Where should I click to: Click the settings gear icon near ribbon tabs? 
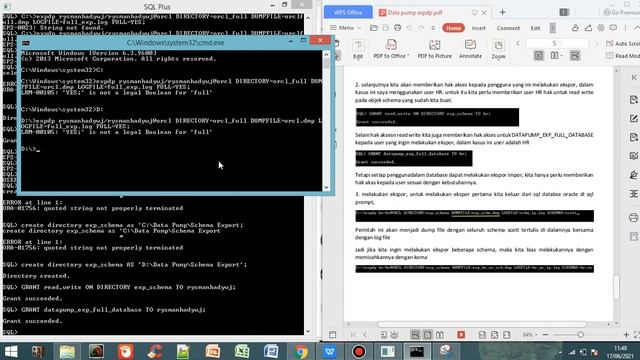(601, 28)
